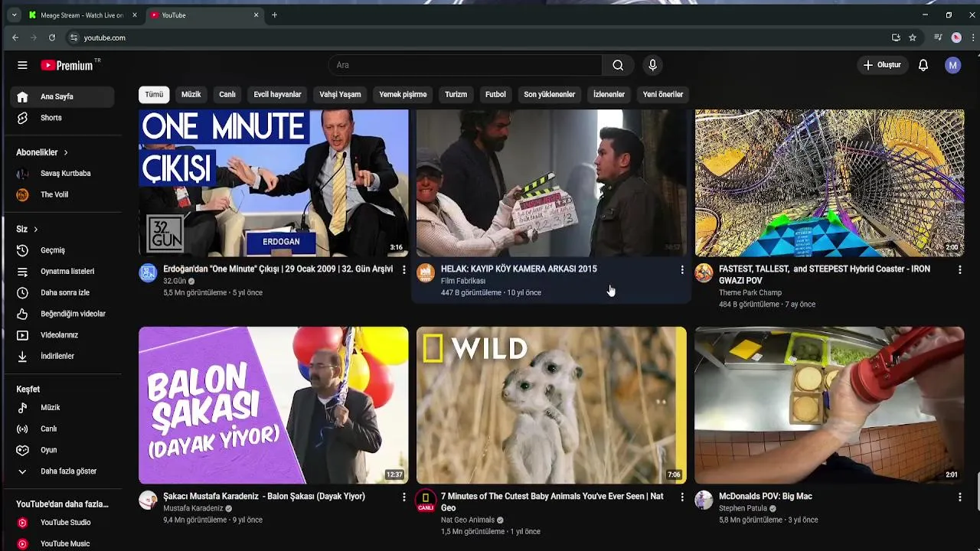This screenshot has height=551, width=980.
Task: Select the Canlı filter chip
Action: 227,94
